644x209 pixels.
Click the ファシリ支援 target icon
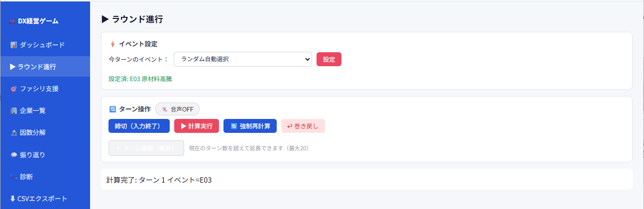tap(13, 89)
